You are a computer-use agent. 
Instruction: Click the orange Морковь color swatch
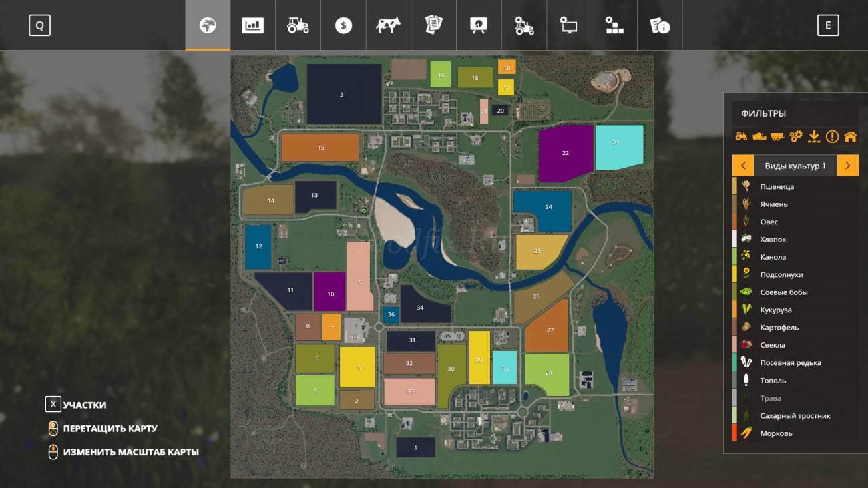[734, 433]
